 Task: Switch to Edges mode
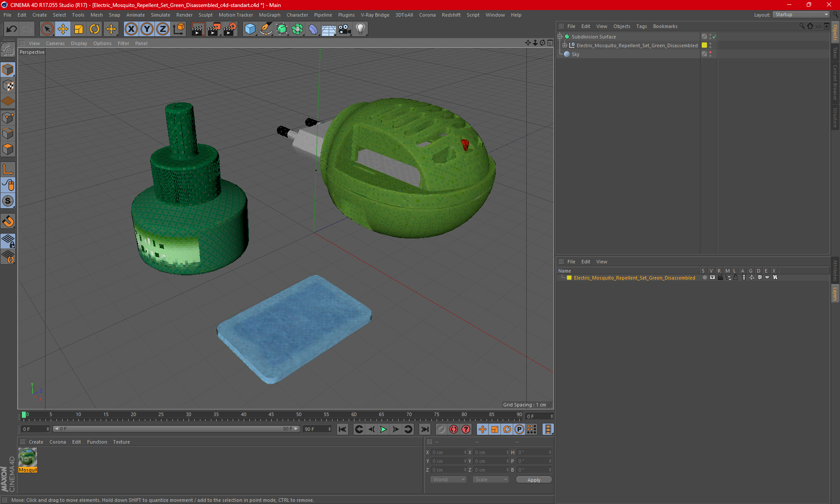(x=8, y=133)
